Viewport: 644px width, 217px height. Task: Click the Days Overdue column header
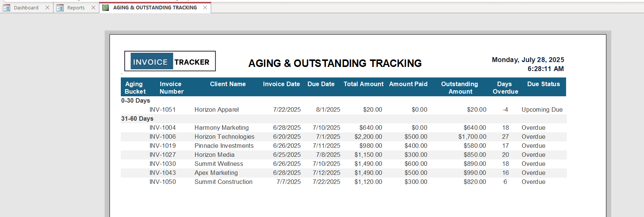point(505,88)
